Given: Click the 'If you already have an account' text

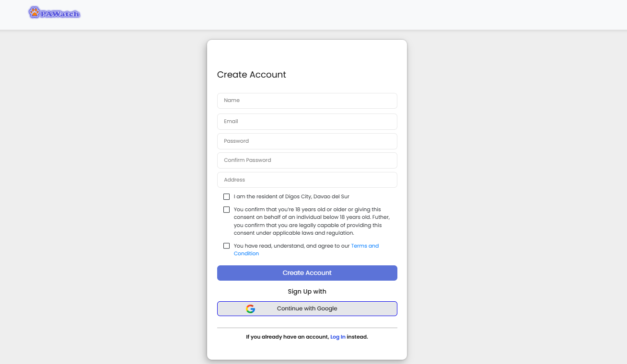Looking at the screenshot, I should point(287,337).
